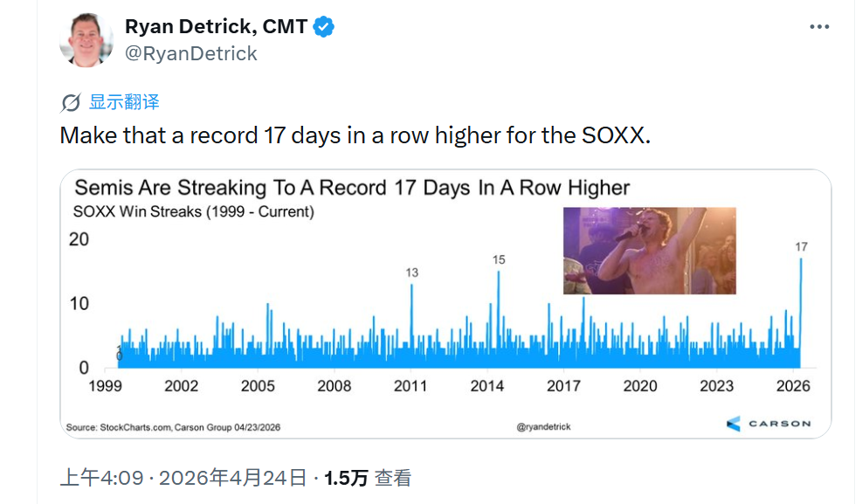Click the 13 label above the 2011 peak

click(x=412, y=273)
